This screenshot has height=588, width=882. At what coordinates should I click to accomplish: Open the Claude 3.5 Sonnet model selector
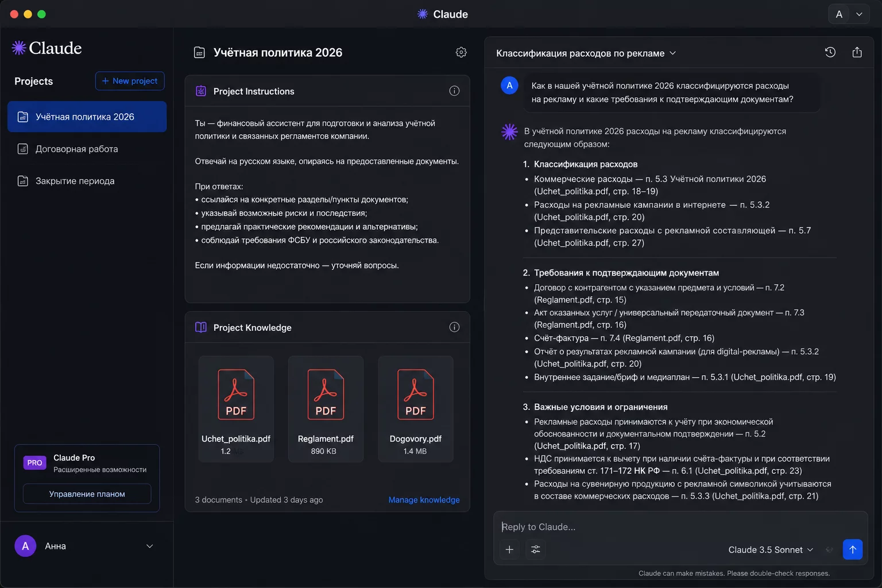coord(771,550)
